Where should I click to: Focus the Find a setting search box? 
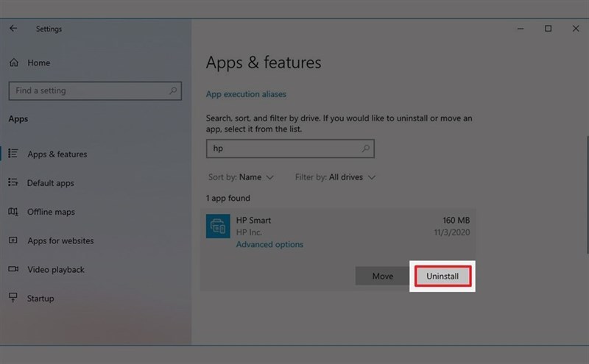[x=95, y=90]
